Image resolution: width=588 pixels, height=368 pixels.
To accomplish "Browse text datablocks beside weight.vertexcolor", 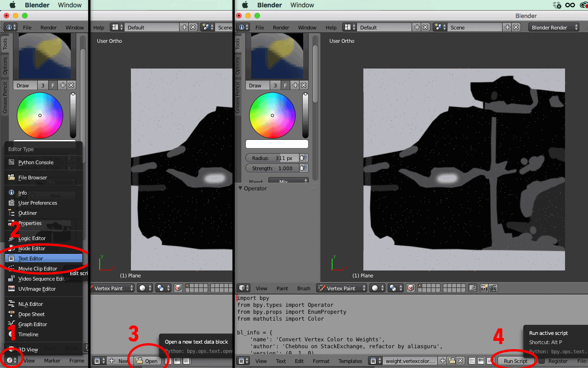I will (375, 361).
